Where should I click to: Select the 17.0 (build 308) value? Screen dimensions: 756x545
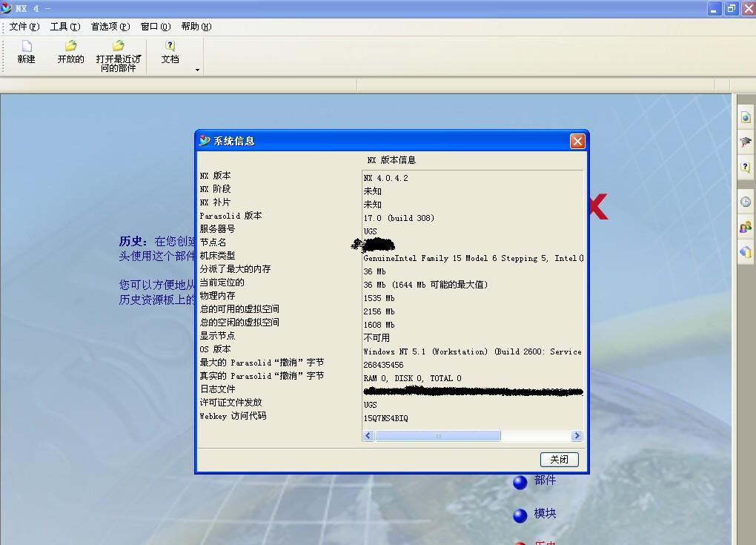click(399, 218)
